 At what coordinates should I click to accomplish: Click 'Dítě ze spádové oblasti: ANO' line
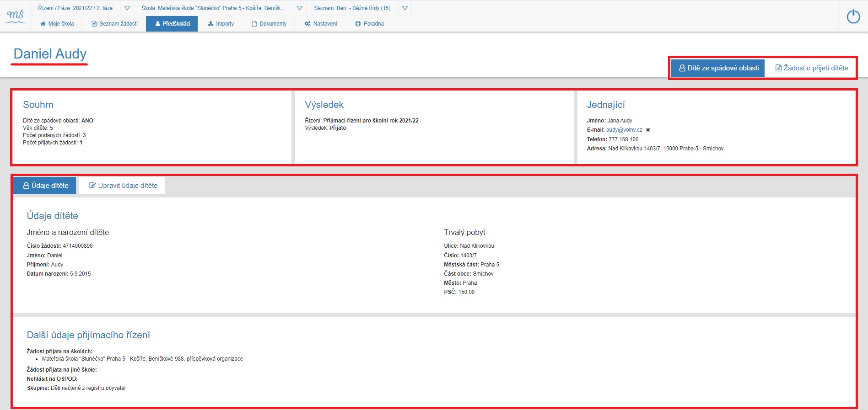58,121
